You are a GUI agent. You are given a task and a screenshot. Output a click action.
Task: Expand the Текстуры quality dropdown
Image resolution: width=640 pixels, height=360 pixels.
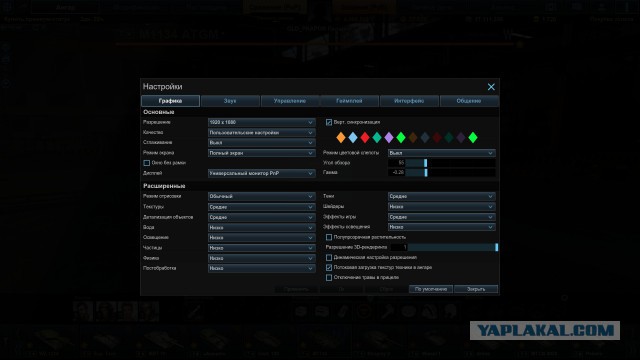(262, 207)
